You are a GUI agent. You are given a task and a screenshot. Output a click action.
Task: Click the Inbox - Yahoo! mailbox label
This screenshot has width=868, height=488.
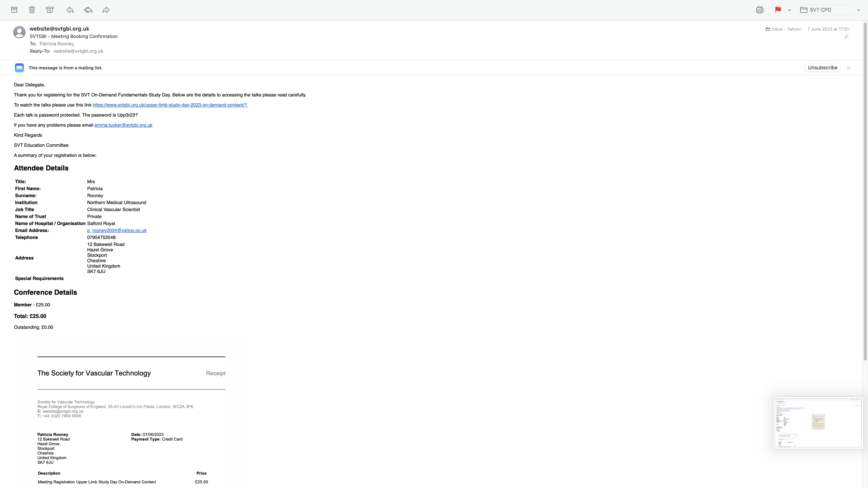pos(786,29)
